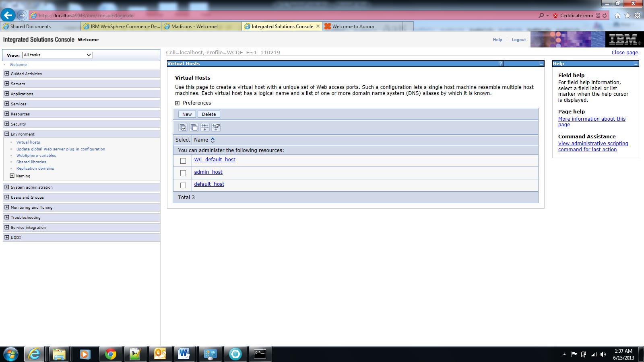Click the Clear filter value icon
Image resolution: width=644 pixels, height=362 pixels.
216,127
